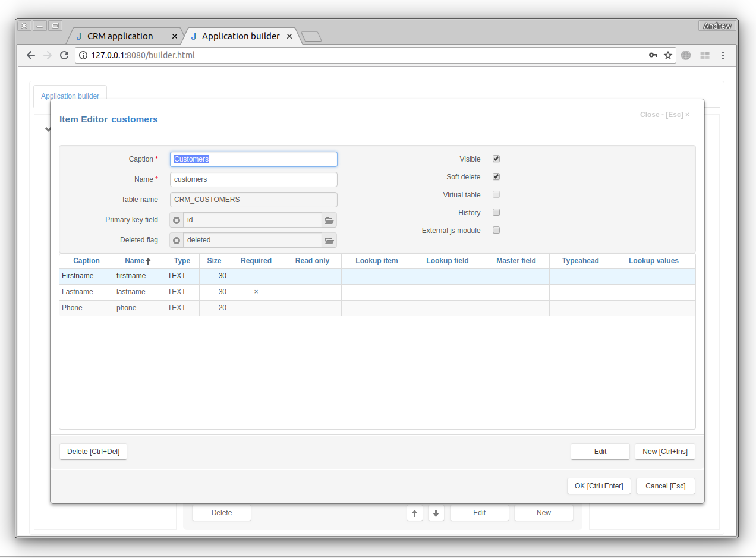Open folder lookup for Primary key field
This screenshot has width=756, height=558.
[x=329, y=220]
